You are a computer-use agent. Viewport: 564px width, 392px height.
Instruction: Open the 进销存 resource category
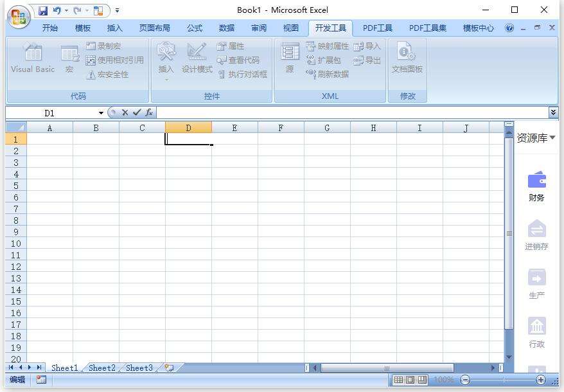click(536, 235)
